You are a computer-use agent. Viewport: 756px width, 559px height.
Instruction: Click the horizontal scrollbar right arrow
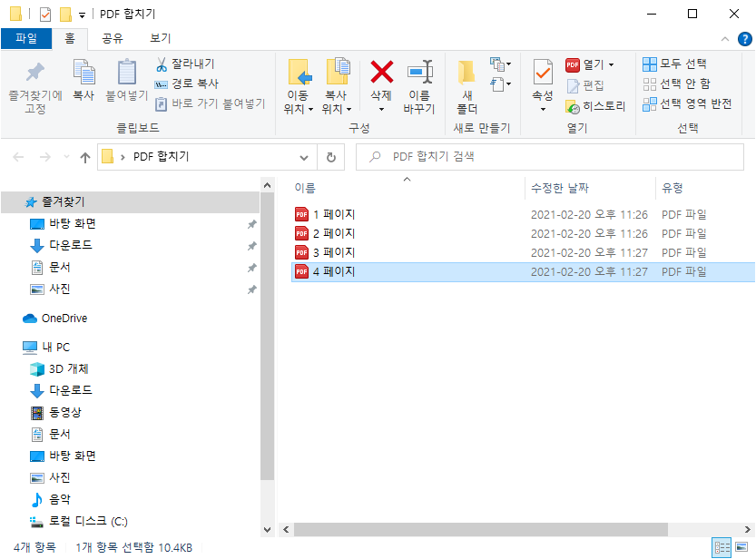coord(747,530)
